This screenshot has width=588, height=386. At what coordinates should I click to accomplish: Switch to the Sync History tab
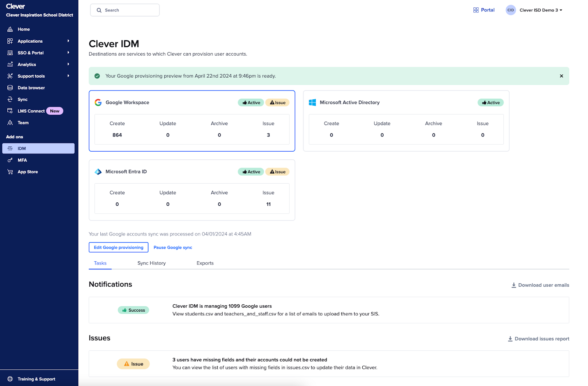(151, 263)
